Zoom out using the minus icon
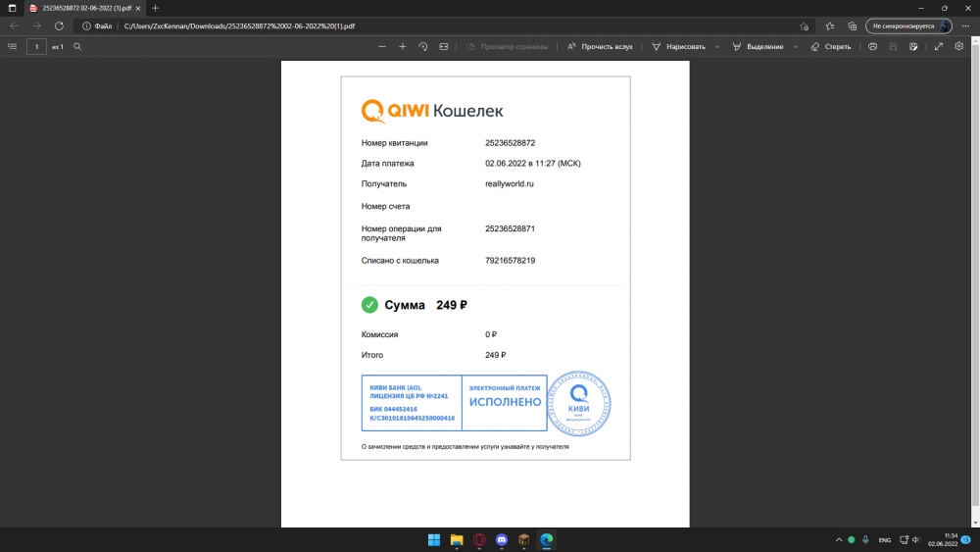Image resolution: width=980 pixels, height=552 pixels. click(382, 46)
